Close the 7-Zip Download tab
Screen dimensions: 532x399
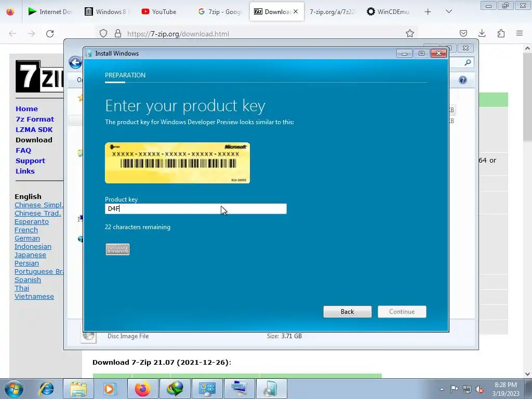tap(296, 11)
